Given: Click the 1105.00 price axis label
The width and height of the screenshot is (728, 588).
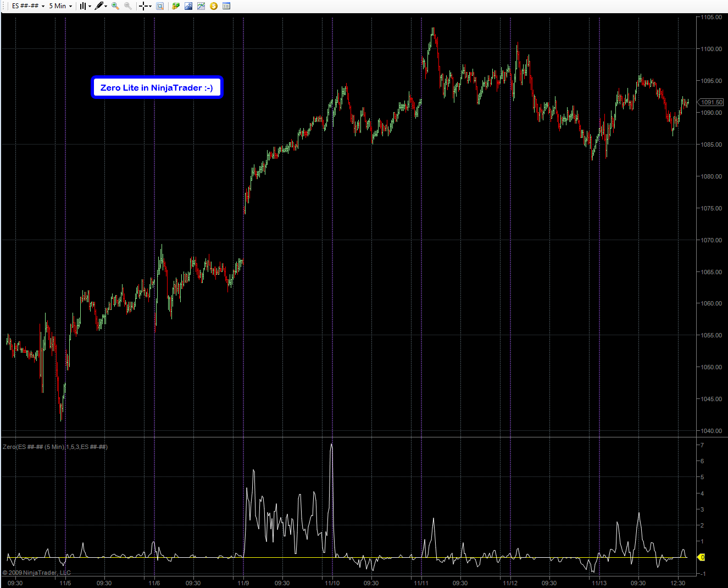Looking at the screenshot, I should [x=711, y=17].
